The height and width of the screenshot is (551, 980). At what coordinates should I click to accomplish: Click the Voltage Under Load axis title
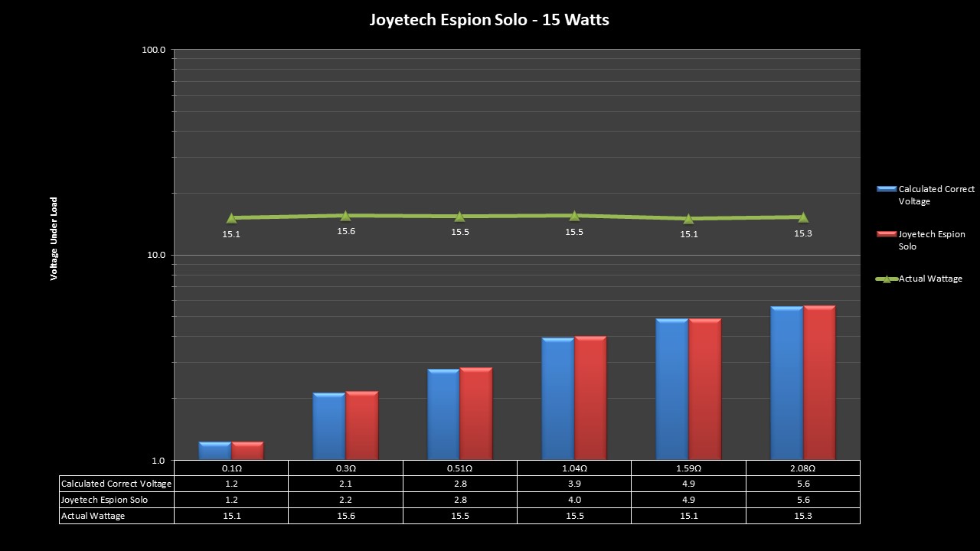point(54,239)
